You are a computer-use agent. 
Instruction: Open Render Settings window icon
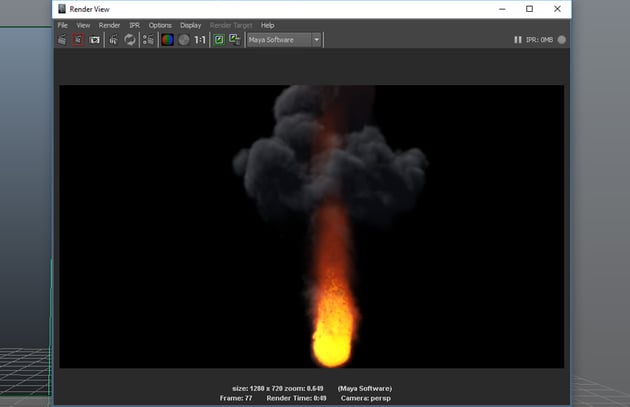(x=148, y=40)
